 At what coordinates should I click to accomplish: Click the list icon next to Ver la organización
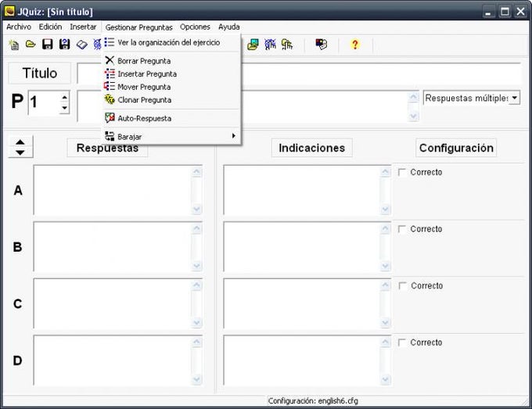pyautogui.click(x=110, y=42)
